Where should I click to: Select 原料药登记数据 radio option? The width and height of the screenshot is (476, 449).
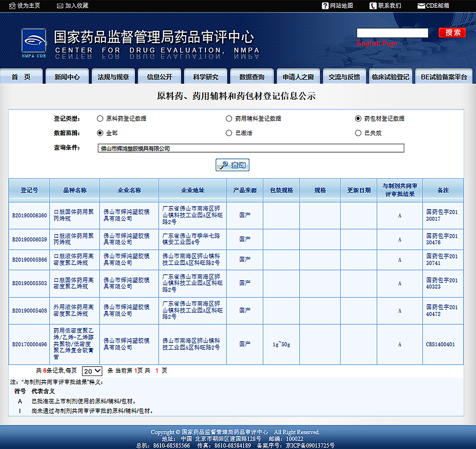click(x=100, y=119)
